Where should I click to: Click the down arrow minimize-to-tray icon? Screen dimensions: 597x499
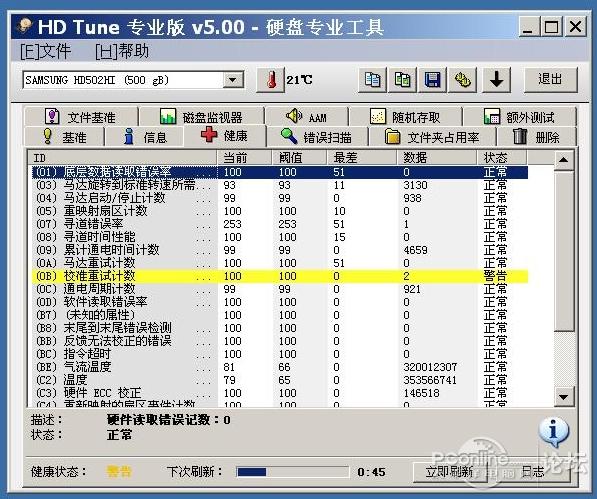click(x=496, y=80)
